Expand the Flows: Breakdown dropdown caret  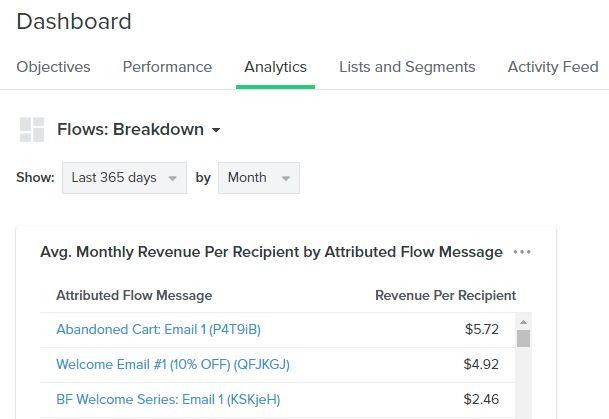[216, 130]
